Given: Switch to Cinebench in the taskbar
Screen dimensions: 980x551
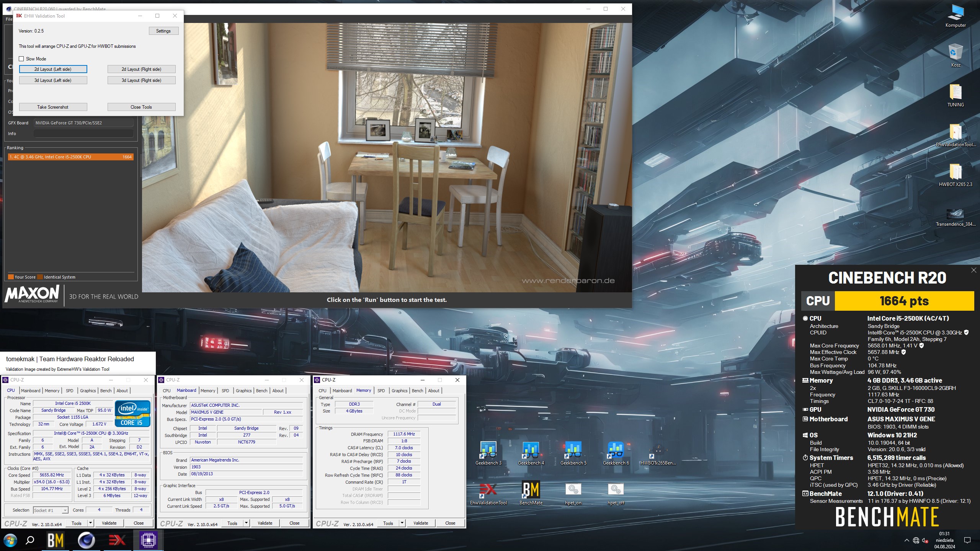Looking at the screenshot, I should (87, 540).
